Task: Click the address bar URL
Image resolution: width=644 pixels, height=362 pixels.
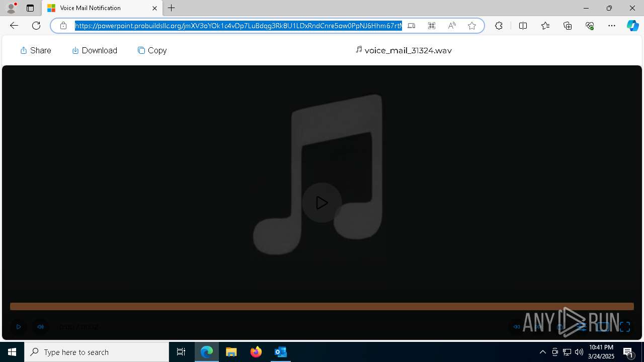Action: 238,26
